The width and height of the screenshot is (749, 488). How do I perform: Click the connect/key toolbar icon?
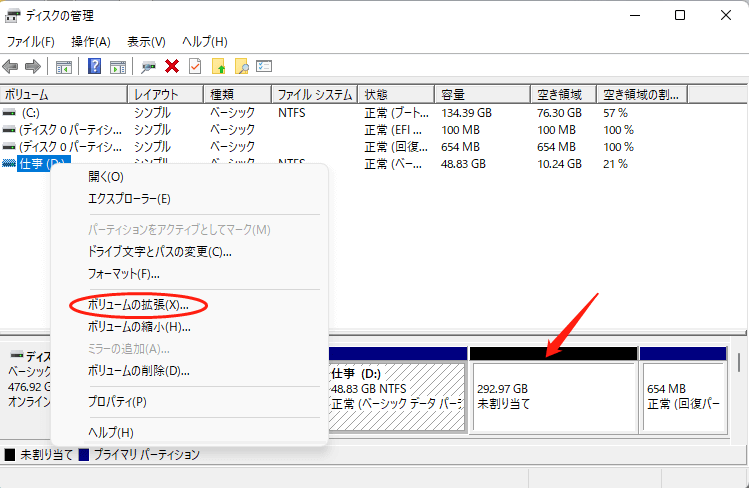(x=148, y=67)
